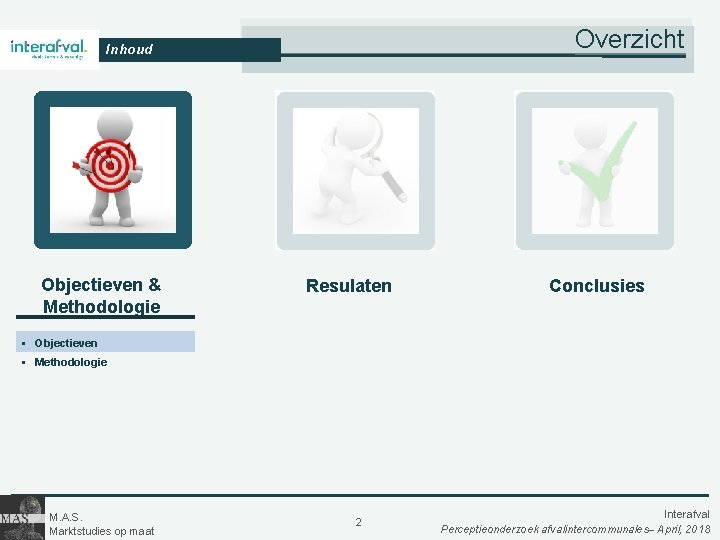Select the highlighted Objectieven bullet
This screenshot has height=540, width=720.
coord(106,343)
